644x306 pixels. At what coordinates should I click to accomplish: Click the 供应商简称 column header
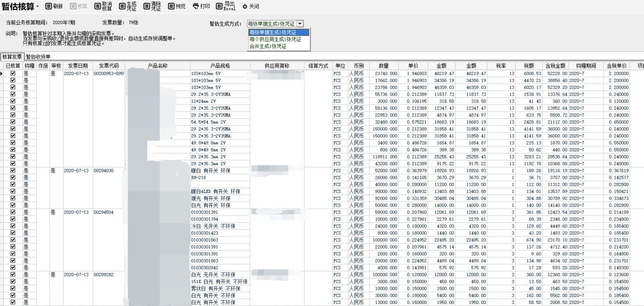[x=277, y=66]
